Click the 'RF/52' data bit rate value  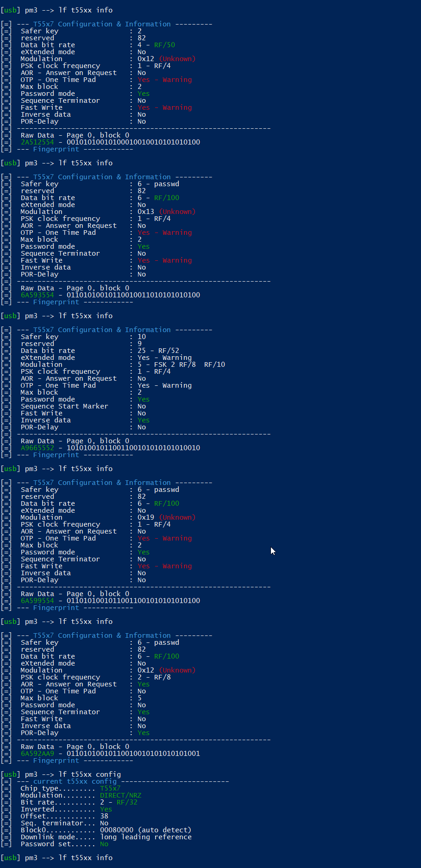click(169, 351)
